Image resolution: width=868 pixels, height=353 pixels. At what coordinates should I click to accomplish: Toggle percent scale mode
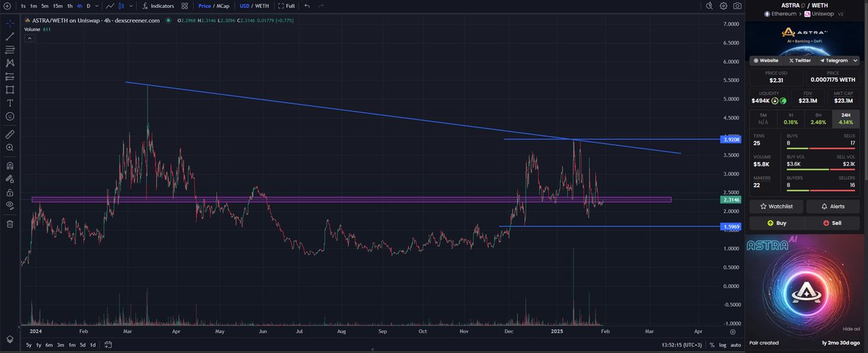[712, 345]
